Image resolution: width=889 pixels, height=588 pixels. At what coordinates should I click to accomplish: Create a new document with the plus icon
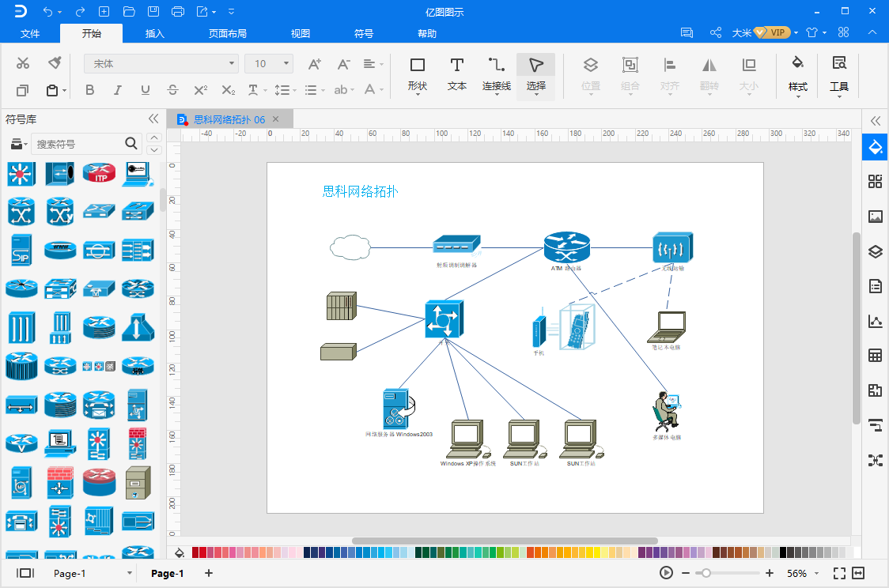point(104,11)
